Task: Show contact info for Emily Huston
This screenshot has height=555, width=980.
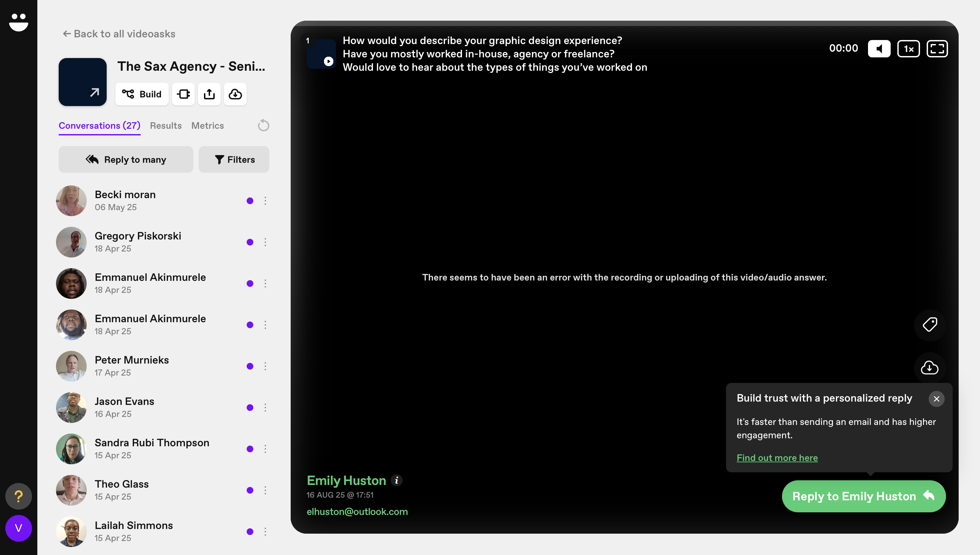Action: pyautogui.click(x=396, y=480)
